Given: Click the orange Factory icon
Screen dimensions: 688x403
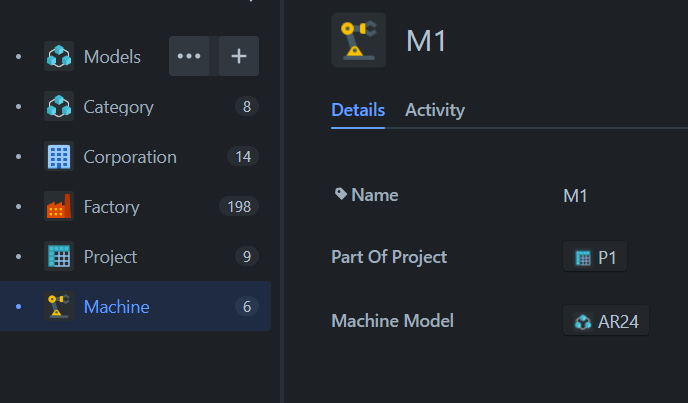Looking at the screenshot, I should coord(59,206).
